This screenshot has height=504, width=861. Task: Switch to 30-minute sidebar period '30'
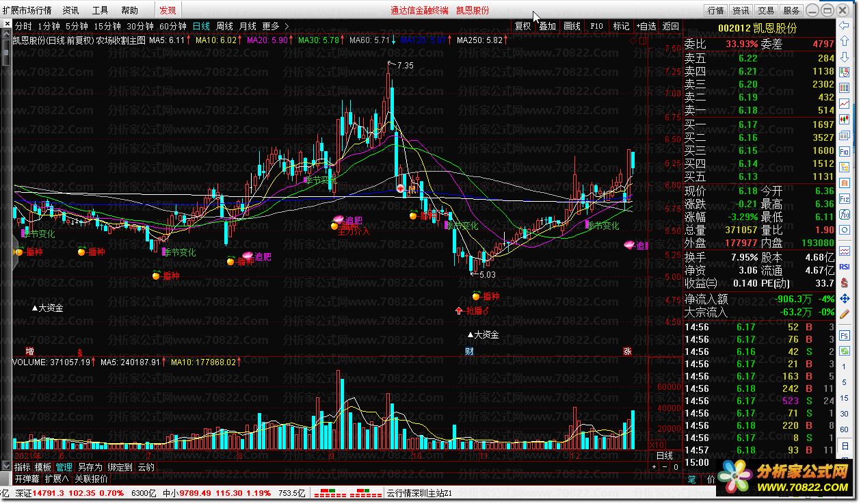point(845,414)
